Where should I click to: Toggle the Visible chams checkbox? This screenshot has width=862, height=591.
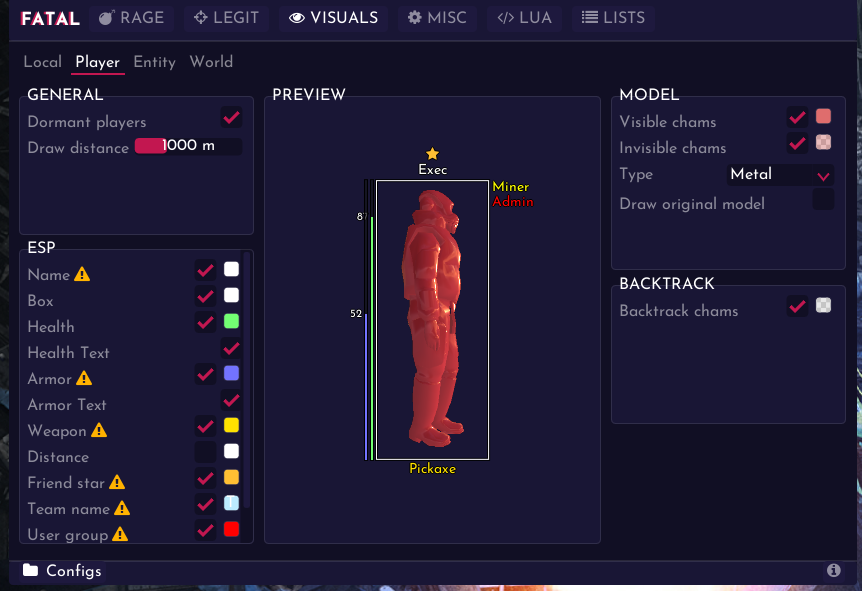click(797, 117)
